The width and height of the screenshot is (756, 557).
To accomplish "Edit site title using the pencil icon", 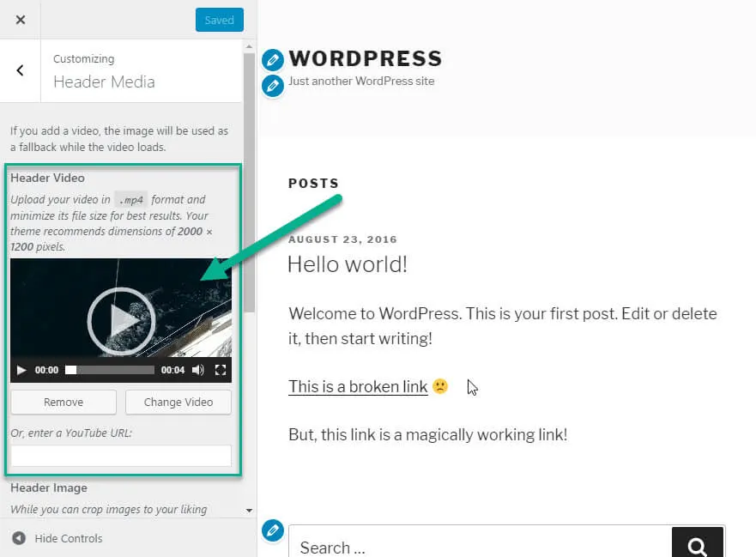I will [x=273, y=60].
